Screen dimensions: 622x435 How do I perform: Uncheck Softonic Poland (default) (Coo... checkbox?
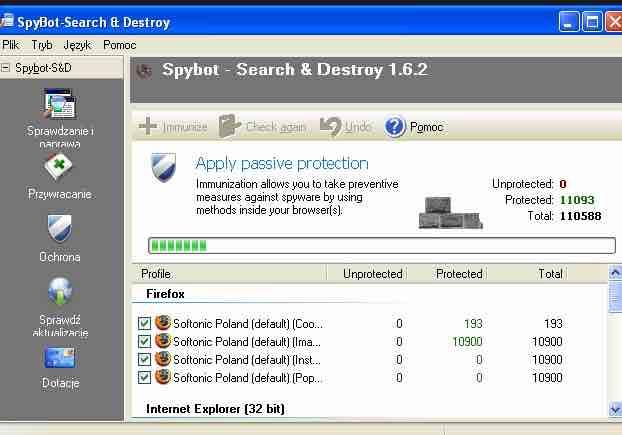click(144, 323)
